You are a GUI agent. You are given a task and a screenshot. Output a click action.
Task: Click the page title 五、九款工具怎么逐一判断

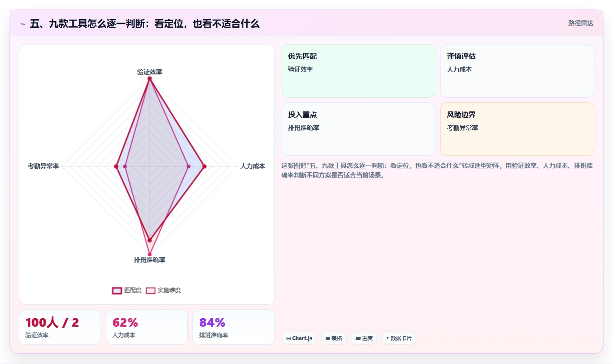click(145, 23)
